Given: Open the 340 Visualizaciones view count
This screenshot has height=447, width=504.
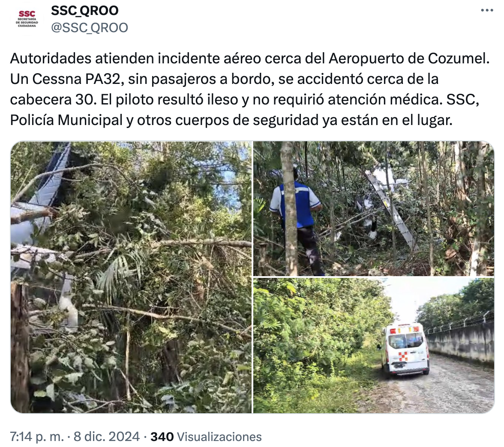Looking at the screenshot, I should [x=206, y=437].
